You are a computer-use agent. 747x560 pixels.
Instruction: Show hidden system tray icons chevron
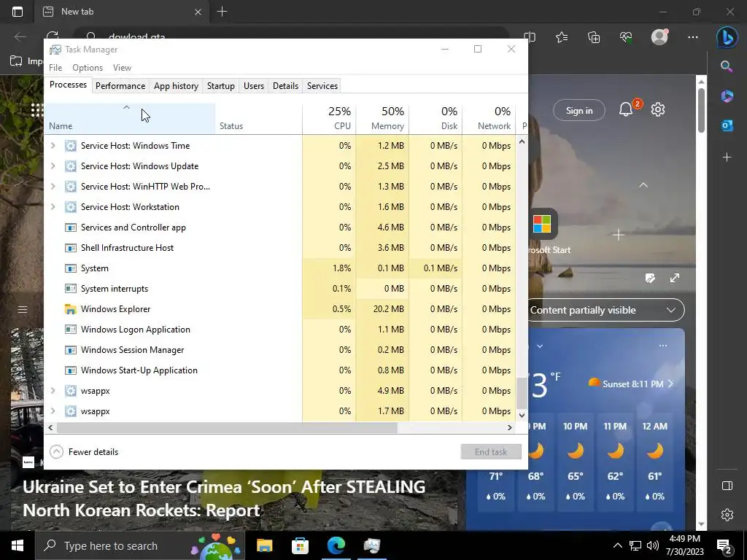tap(617, 545)
